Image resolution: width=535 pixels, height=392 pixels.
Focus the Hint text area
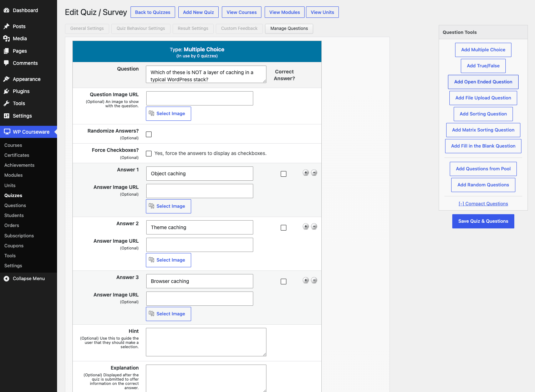pyautogui.click(x=206, y=342)
